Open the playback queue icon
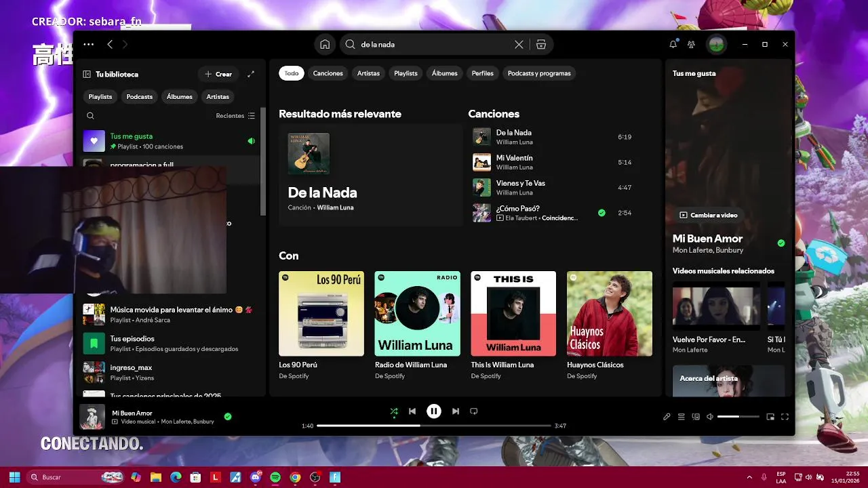This screenshot has width=868, height=488. 682,417
